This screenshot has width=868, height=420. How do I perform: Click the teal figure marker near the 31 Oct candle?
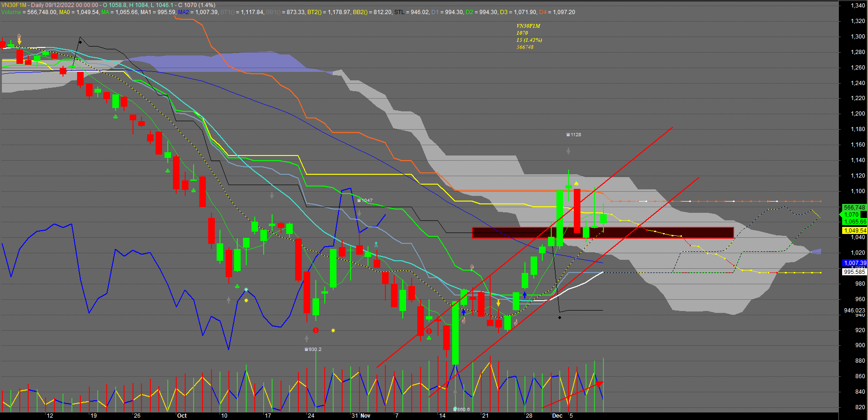tap(376, 245)
